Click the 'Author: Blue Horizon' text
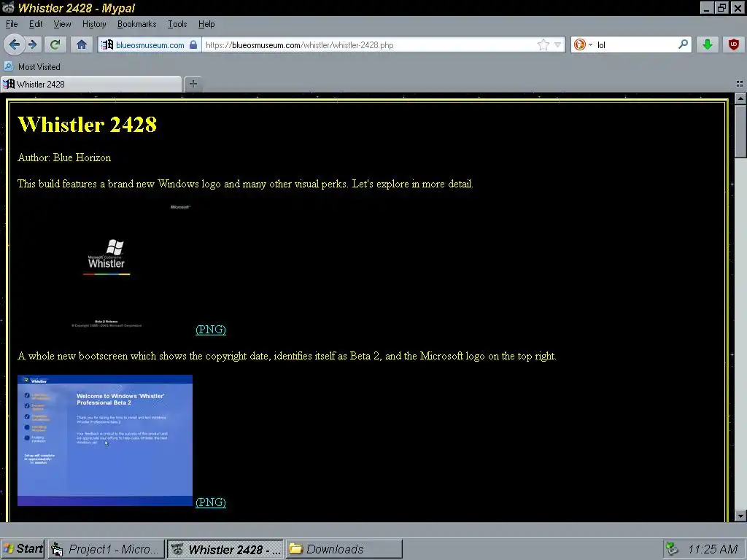 click(64, 157)
